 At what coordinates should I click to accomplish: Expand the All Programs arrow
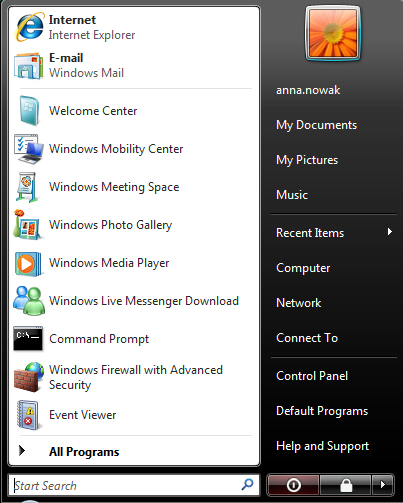click(x=22, y=451)
